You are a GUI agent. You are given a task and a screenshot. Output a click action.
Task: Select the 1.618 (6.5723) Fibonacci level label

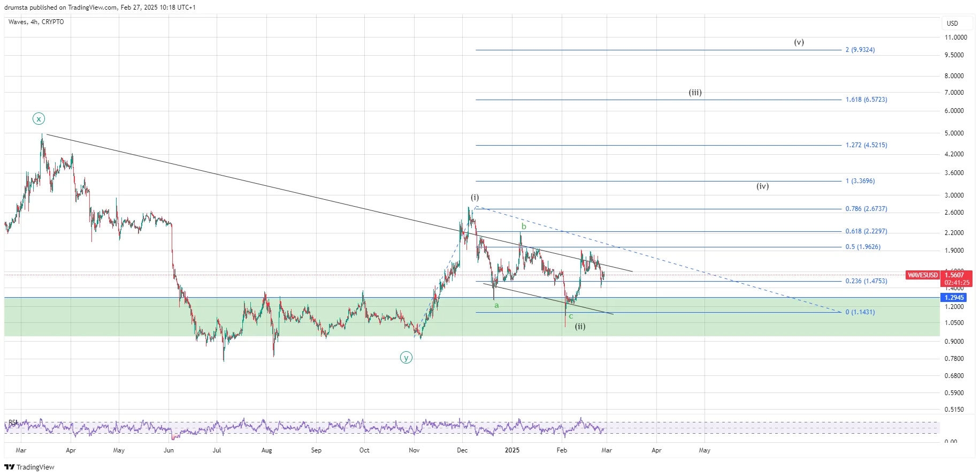(x=866, y=100)
